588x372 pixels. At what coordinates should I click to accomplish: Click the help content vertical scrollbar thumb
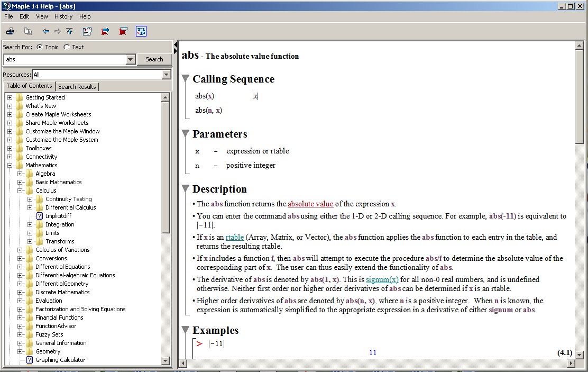[x=580, y=97]
